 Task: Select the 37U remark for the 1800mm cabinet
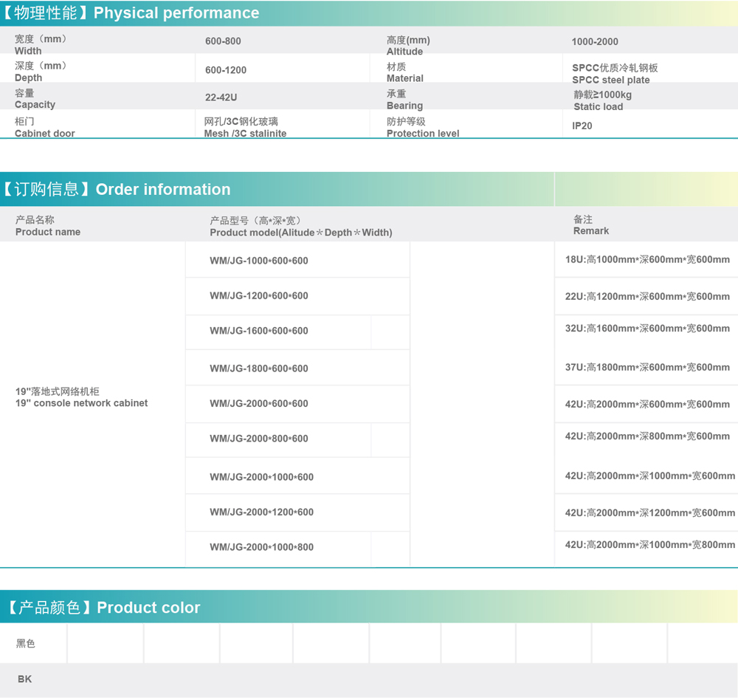coord(647,368)
